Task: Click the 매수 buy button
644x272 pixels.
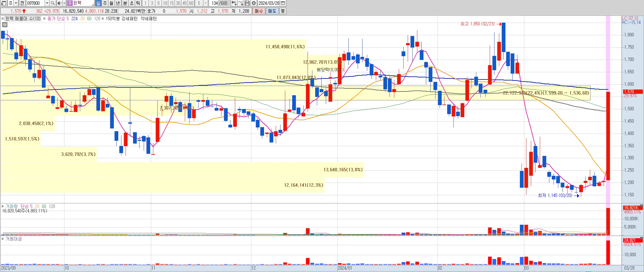Action: coord(259,11)
